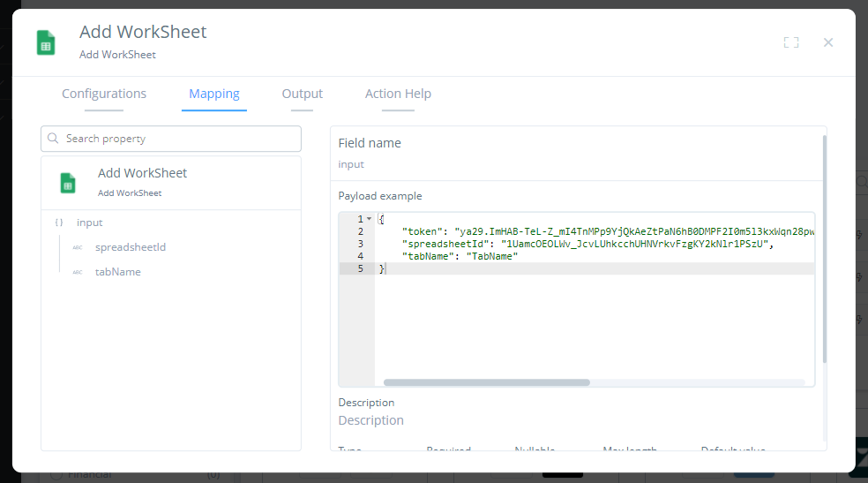The width and height of the screenshot is (868, 483).
Task: Click the "tabName": "TabName" line
Action: click(x=460, y=256)
